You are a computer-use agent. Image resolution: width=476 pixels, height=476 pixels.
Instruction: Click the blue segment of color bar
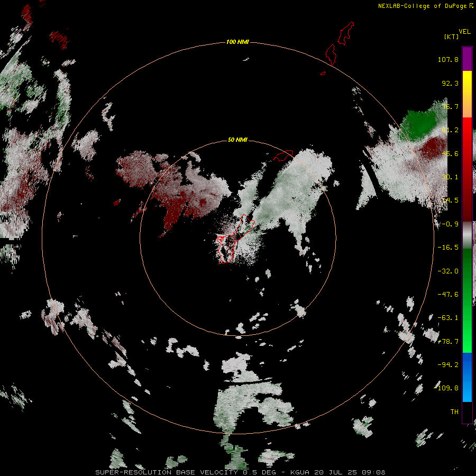pyautogui.click(x=467, y=377)
